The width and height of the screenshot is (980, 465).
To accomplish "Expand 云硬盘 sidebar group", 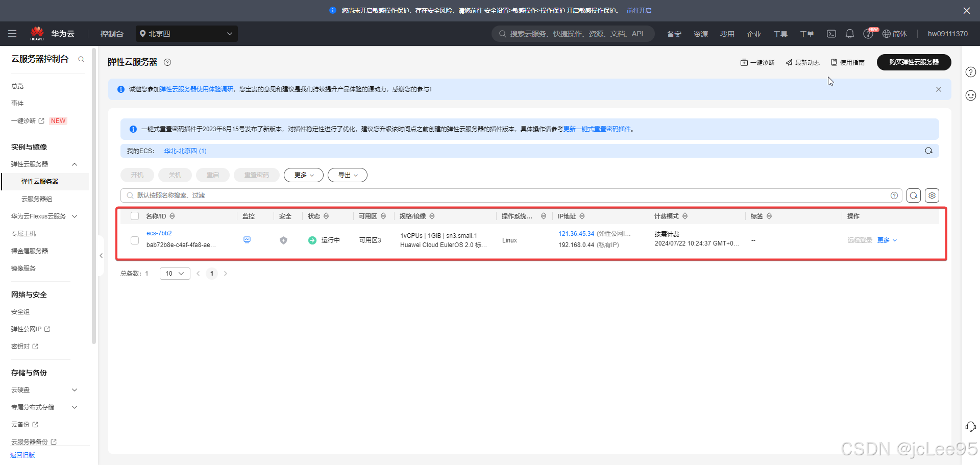I will [75, 390].
